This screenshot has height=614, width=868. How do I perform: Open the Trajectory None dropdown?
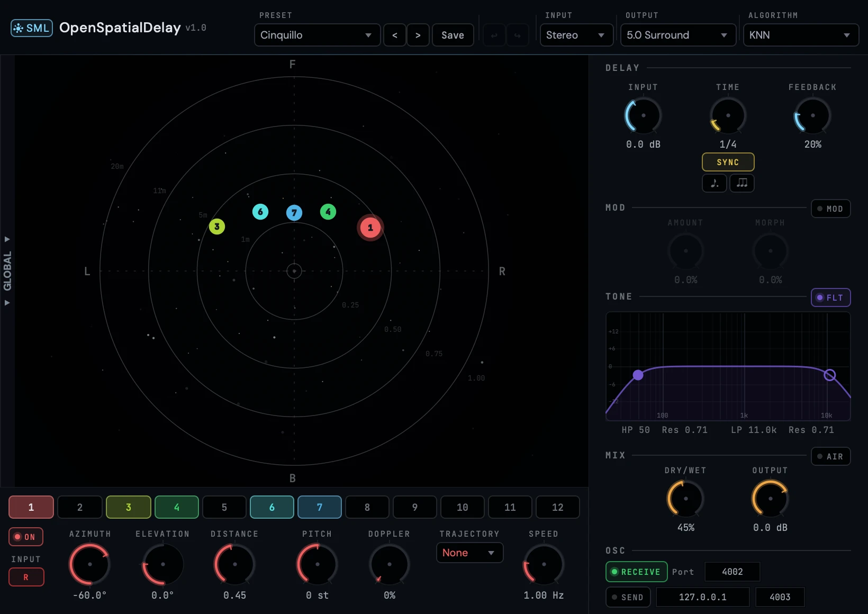[x=469, y=553]
